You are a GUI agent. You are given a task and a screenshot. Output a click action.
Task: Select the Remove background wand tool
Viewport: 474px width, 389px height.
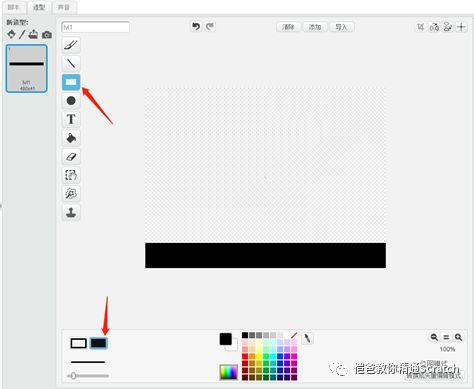[x=71, y=193]
